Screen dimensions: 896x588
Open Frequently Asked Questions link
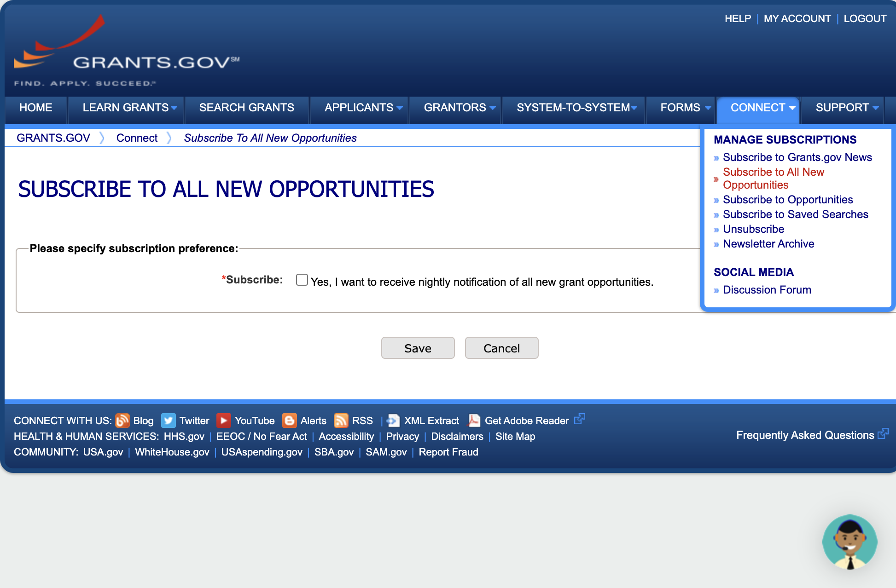805,435
